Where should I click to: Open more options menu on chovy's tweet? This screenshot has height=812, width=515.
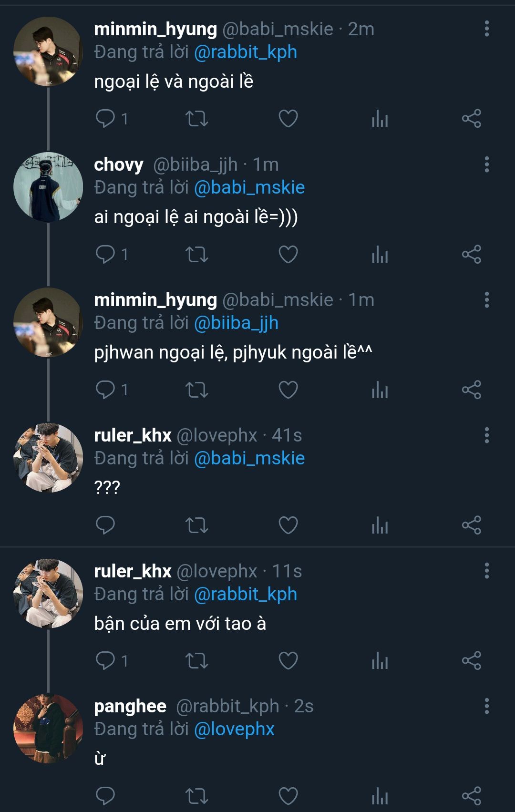tap(486, 164)
